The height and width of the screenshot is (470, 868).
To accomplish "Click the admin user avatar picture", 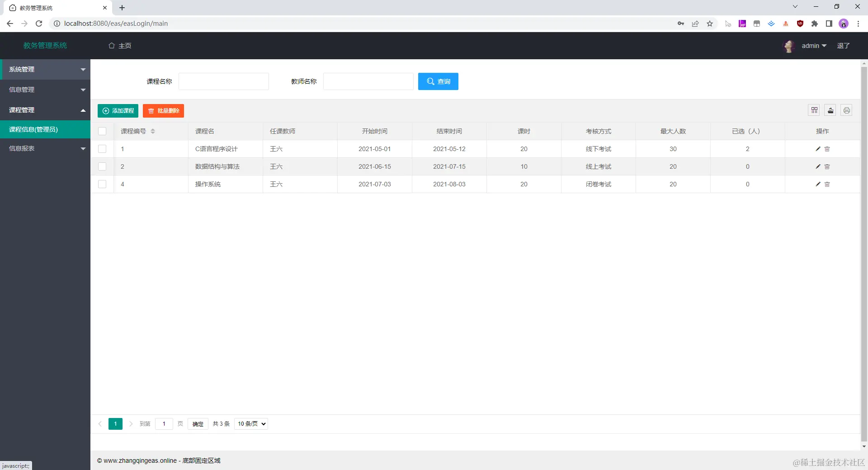I will [x=789, y=46].
